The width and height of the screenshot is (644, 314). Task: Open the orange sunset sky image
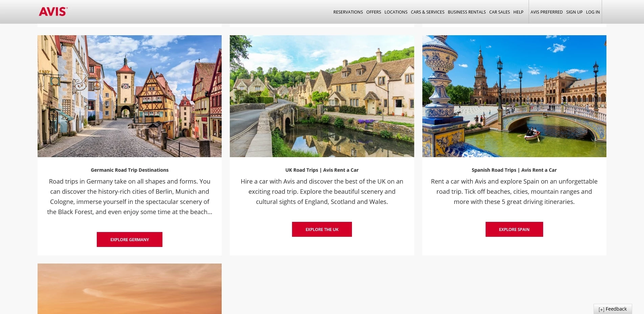click(x=130, y=289)
